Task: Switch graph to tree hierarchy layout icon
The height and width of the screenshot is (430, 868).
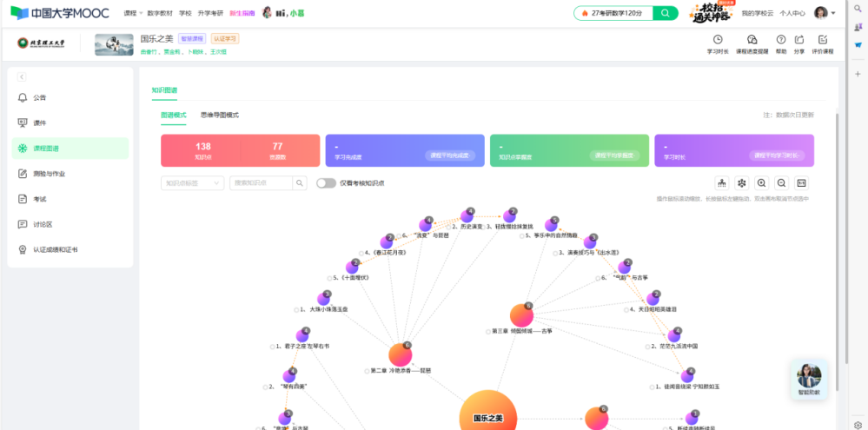Action: tap(722, 183)
